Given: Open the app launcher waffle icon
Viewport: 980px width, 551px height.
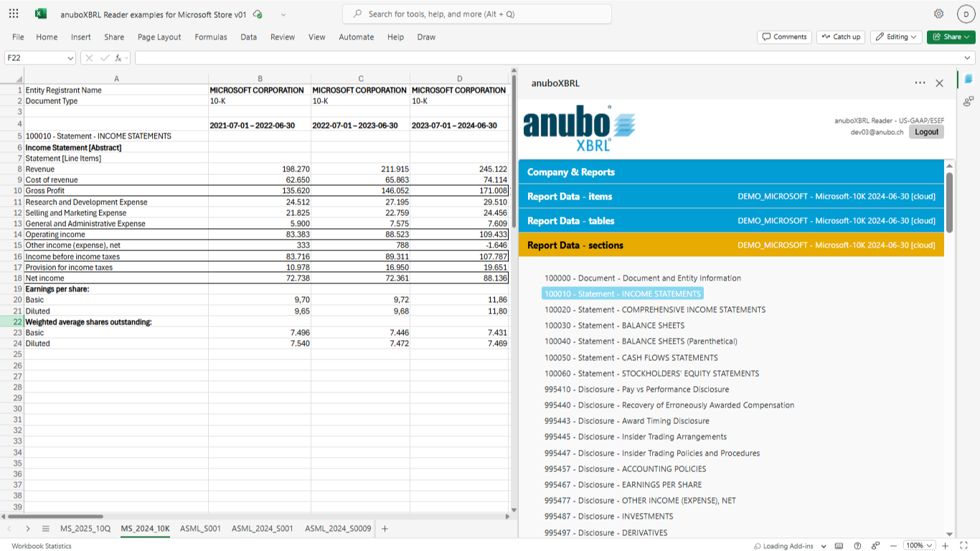Looking at the screenshot, I should pyautogui.click(x=14, y=14).
